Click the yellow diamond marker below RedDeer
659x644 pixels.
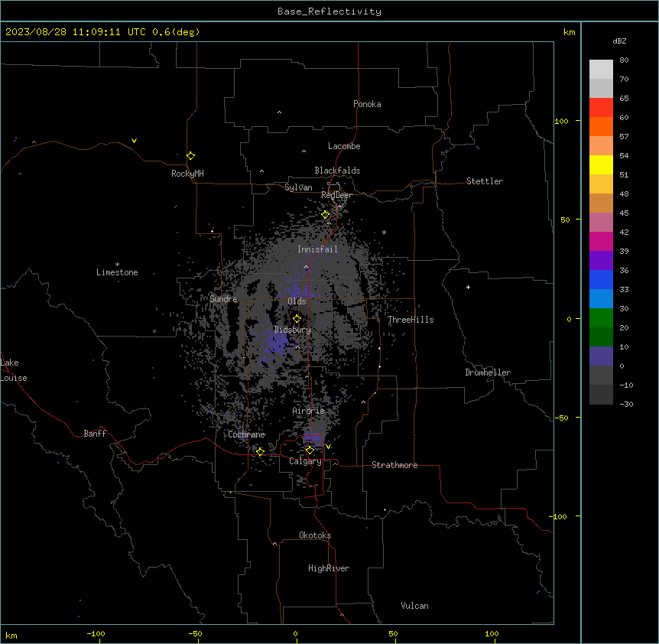pos(326,215)
